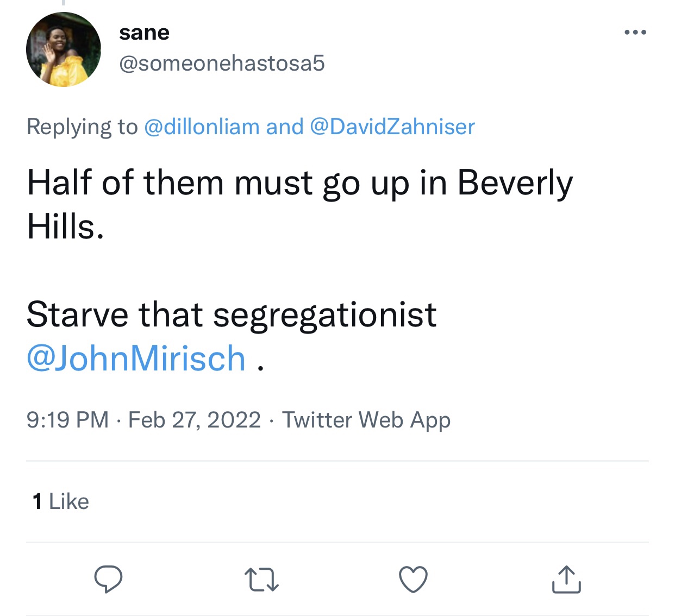View who liked via "1 Like"
Viewport: 675px width, 616px height.
(61, 501)
